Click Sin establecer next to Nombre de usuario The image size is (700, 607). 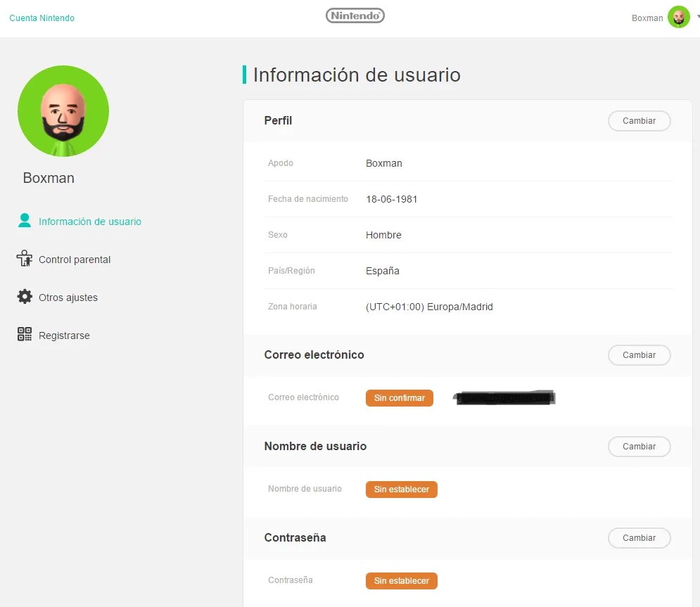pyautogui.click(x=401, y=489)
